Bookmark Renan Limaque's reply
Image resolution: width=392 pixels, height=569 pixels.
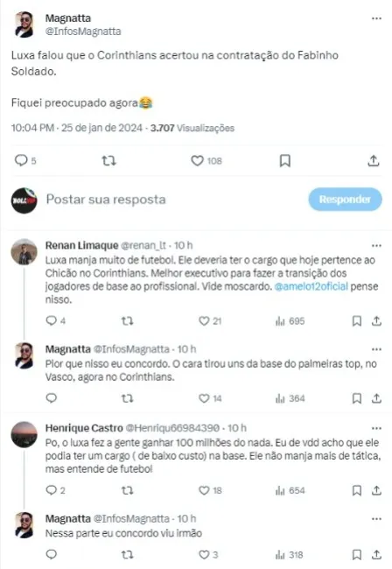[357, 320]
